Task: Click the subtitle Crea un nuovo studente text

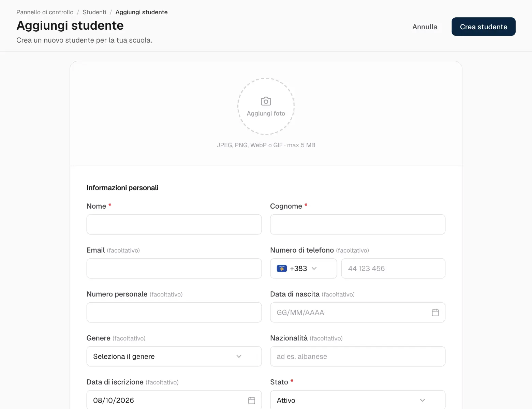Action: [x=84, y=40]
